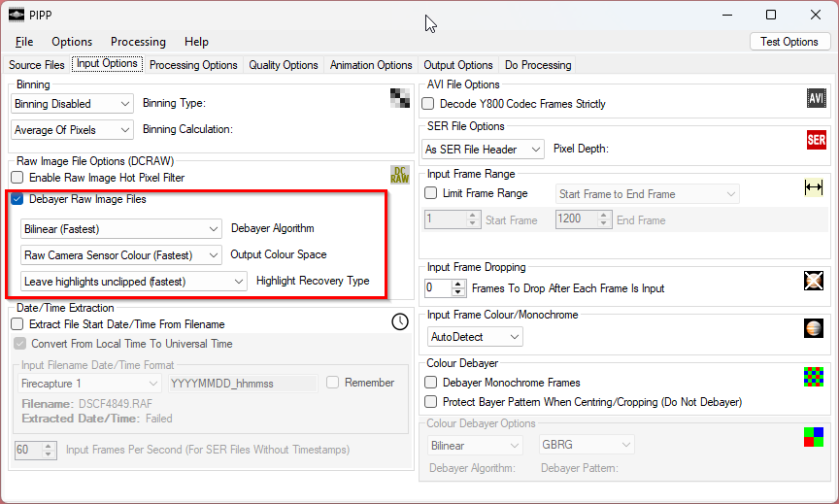Click the Frames To Drop number field
Image resolution: width=839 pixels, height=504 pixels.
click(438, 287)
